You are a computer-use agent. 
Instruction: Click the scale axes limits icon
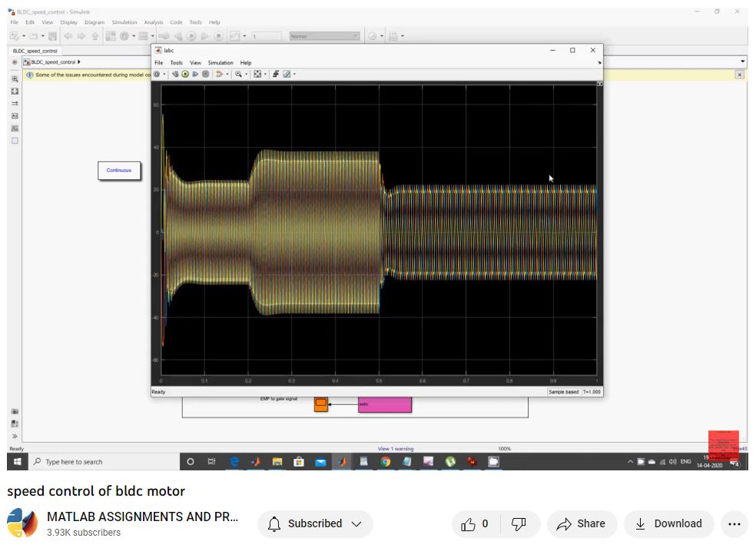click(257, 75)
